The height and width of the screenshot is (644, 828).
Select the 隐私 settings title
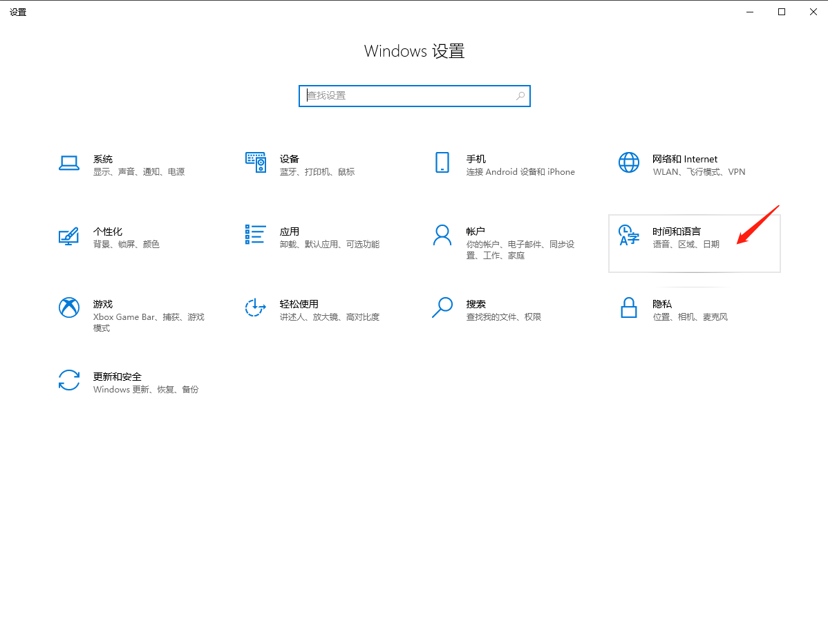click(x=662, y=304)
